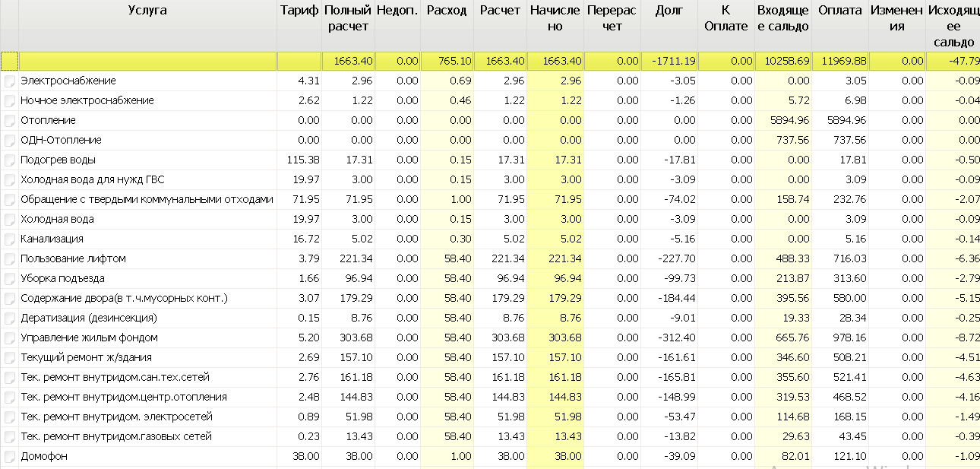The height and width of the screenshot is (469, 980).
Task: Check the box beside Пользование лифтом
Action: 9,258
